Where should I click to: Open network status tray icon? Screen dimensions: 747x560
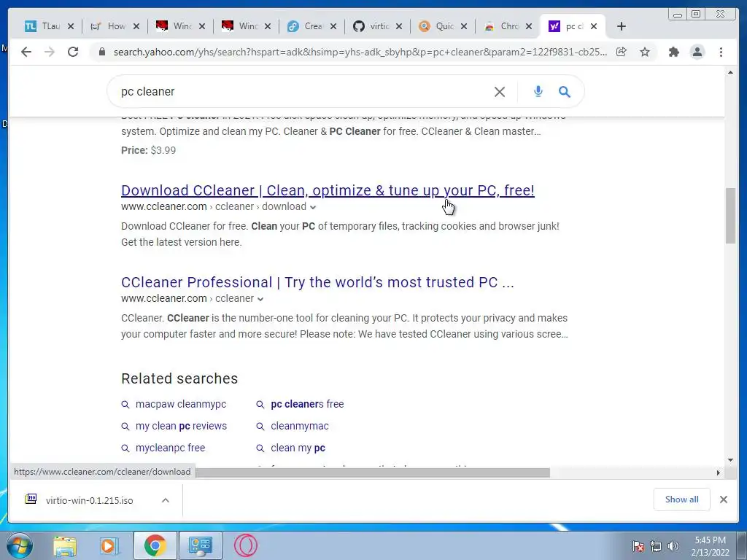coord(656,546)
